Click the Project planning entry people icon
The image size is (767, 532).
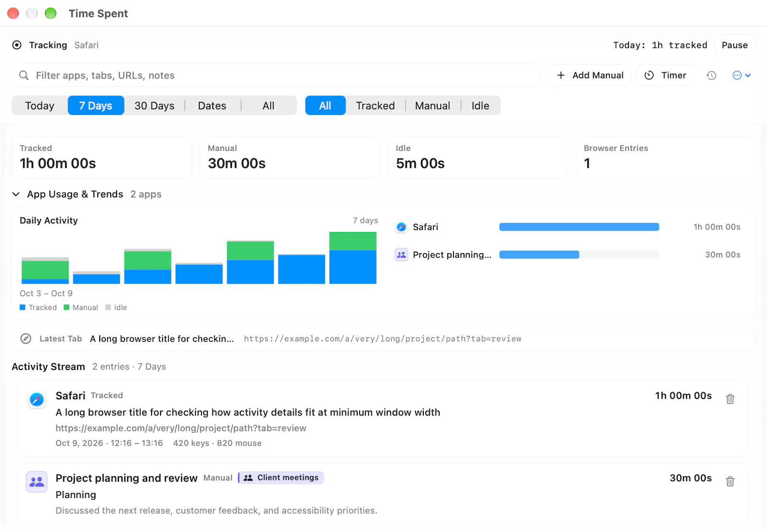(36, 482)
